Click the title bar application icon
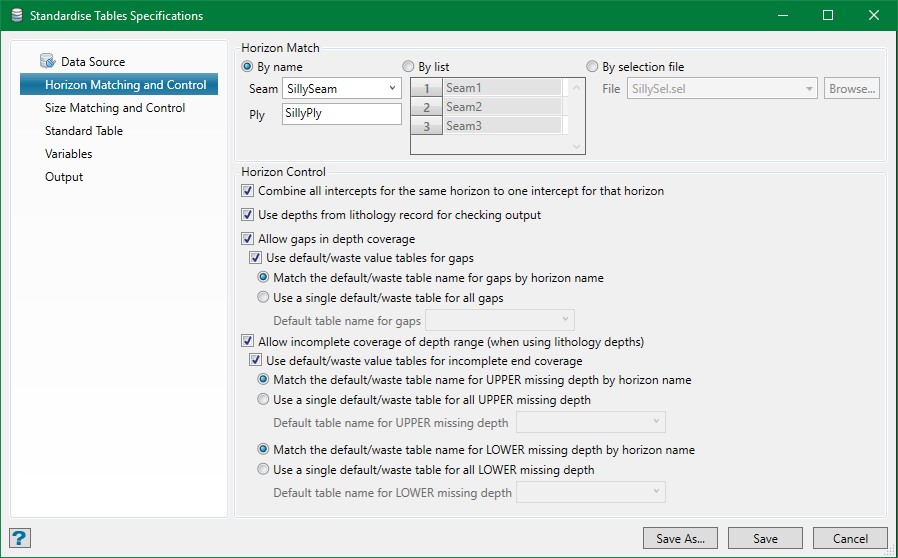898x558 pixels. tap(14, 16)
